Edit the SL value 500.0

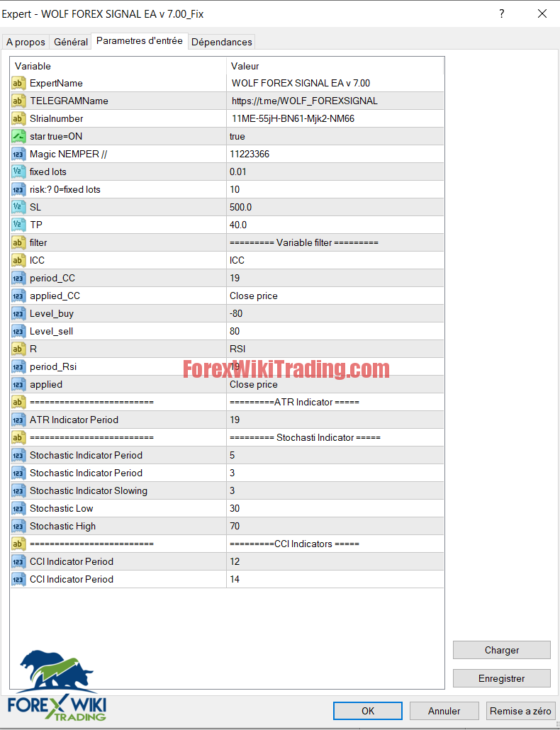[335, 207]
